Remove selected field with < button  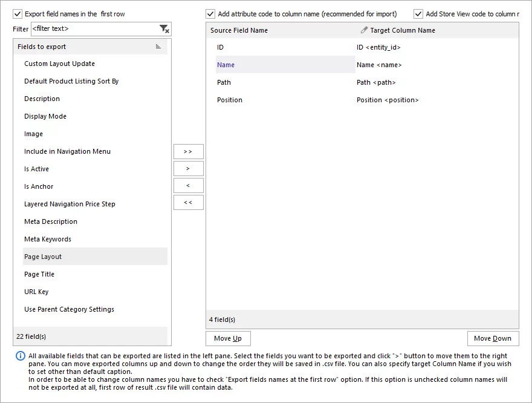188,185
